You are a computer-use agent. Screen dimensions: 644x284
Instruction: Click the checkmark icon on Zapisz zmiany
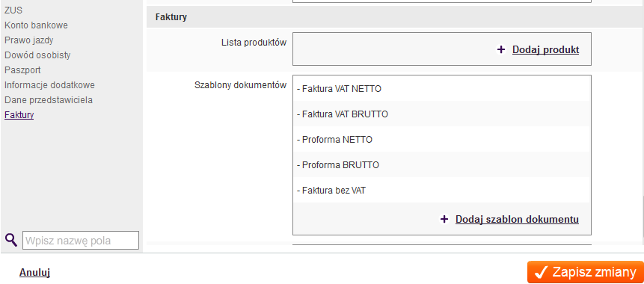pos(542,272)
